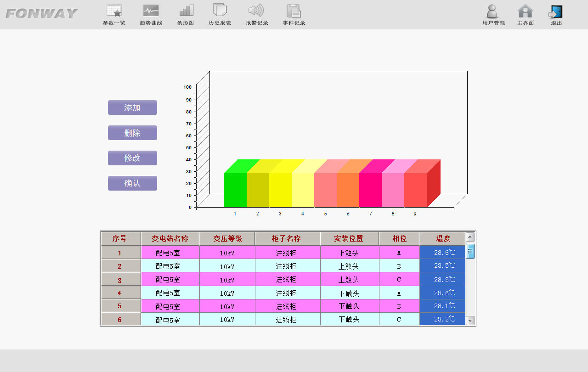Open 用户管理 user management icon
Viewport: 588px width, 372px height.
(493, 14)
